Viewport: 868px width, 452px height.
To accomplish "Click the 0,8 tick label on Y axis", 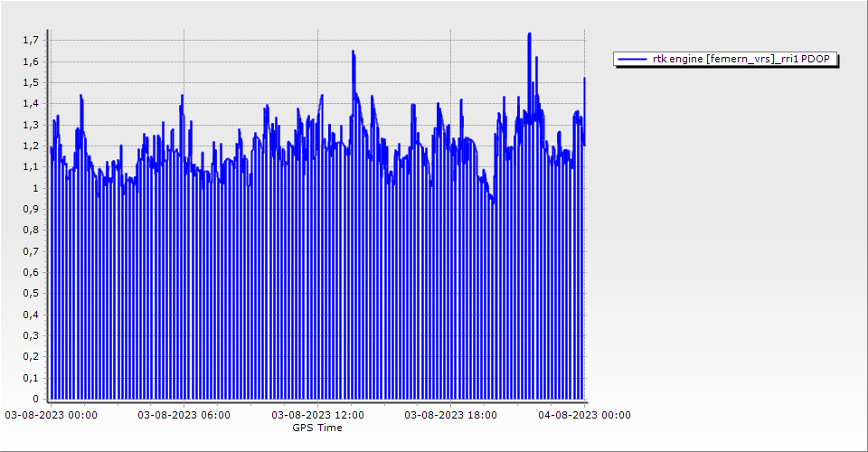I will click(31, 231).
